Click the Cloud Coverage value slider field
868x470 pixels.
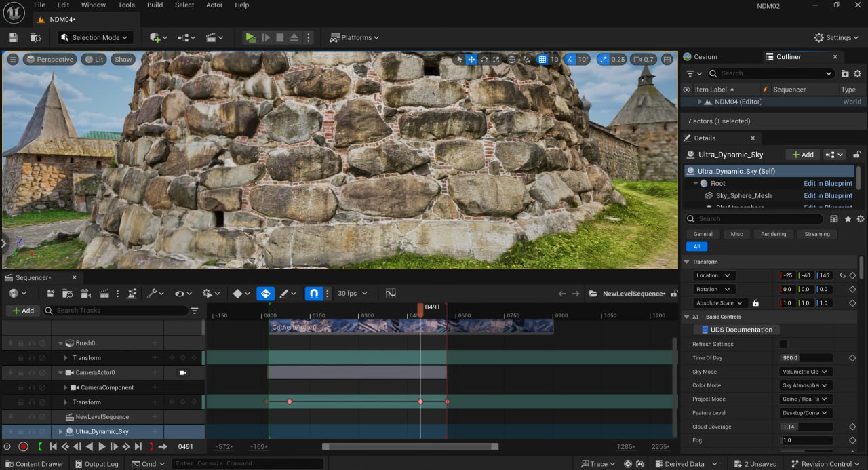(x=806, y=427)
